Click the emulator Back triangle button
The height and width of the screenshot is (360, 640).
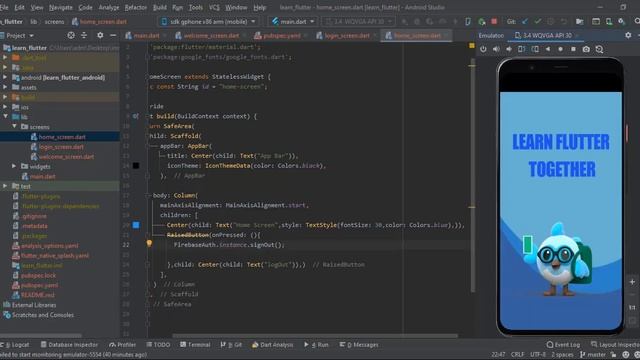pos(548,49)
